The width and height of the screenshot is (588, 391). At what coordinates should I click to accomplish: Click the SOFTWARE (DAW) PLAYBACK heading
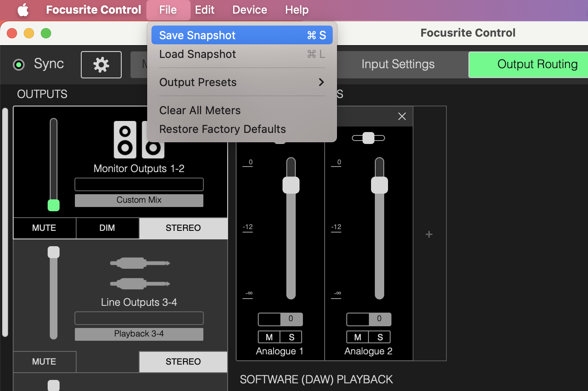click(316, 379)
